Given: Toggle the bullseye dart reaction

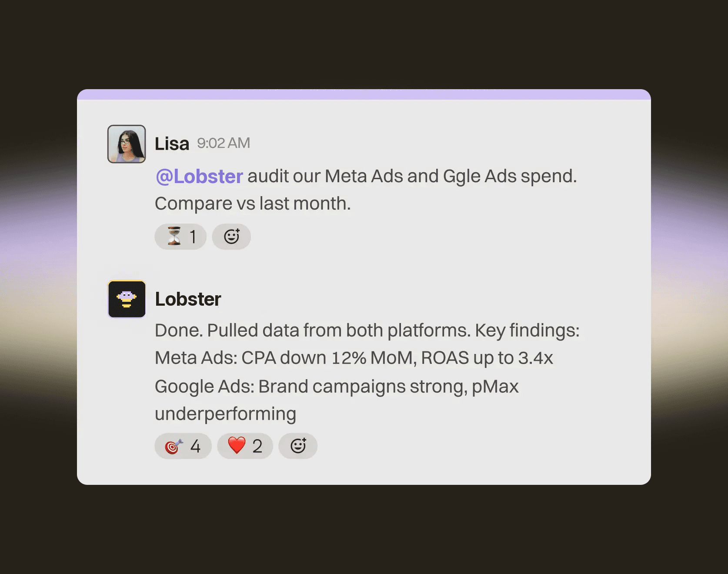Looking at the screenshot, I should 183,446.
